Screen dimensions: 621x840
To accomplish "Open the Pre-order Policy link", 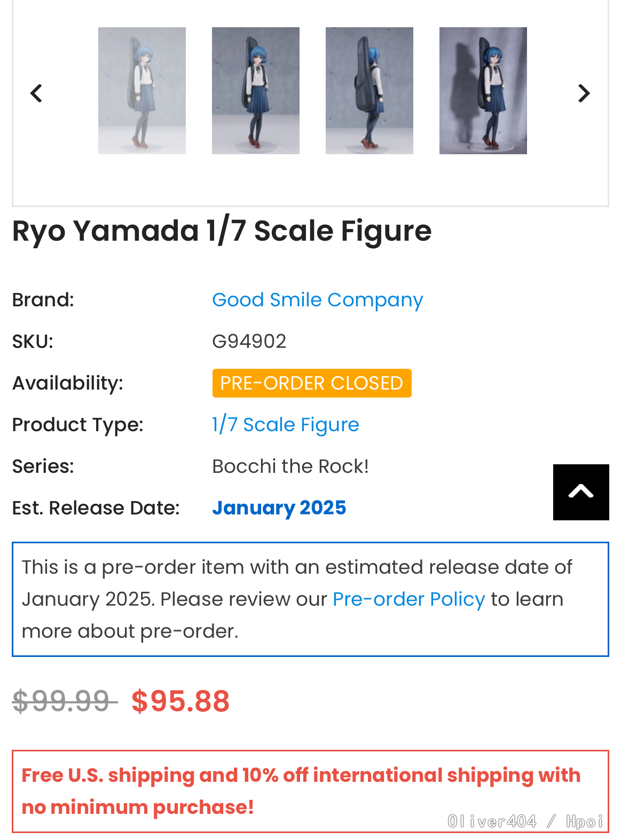I will pyautogui.click(x=408, y=599).
